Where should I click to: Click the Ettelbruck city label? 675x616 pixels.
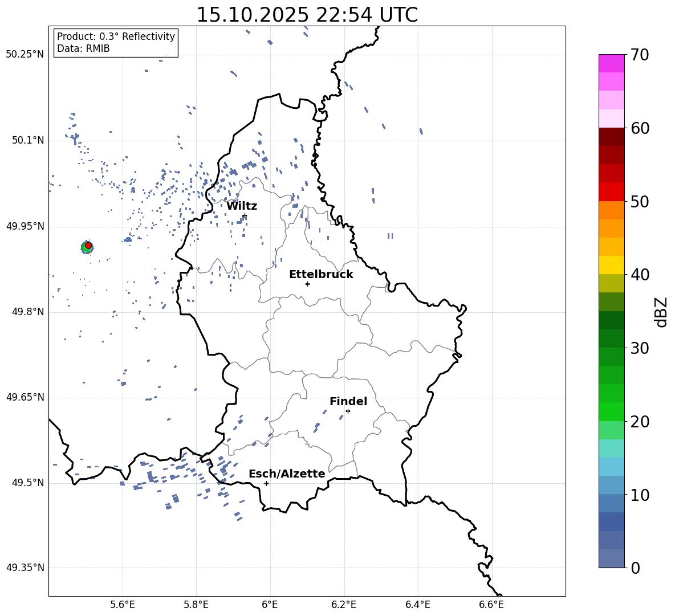click(x=321, y=275)
